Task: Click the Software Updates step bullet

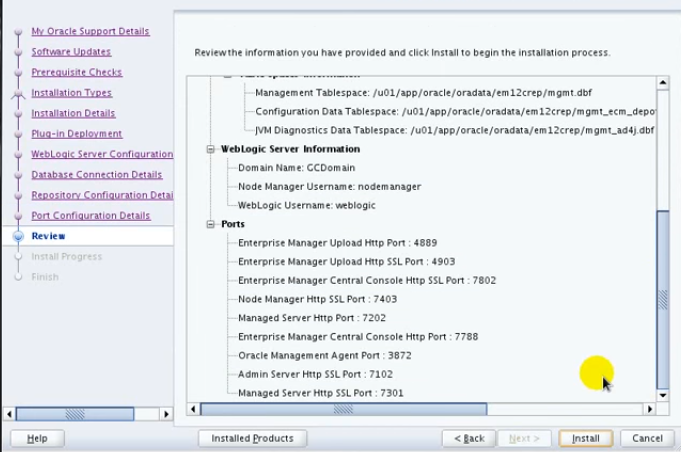Action: 18,52
